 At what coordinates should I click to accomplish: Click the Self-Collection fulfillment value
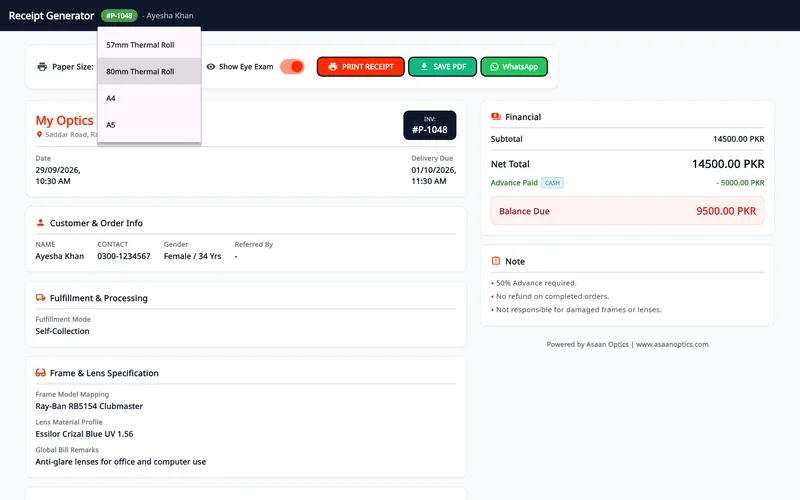point(62,331)
